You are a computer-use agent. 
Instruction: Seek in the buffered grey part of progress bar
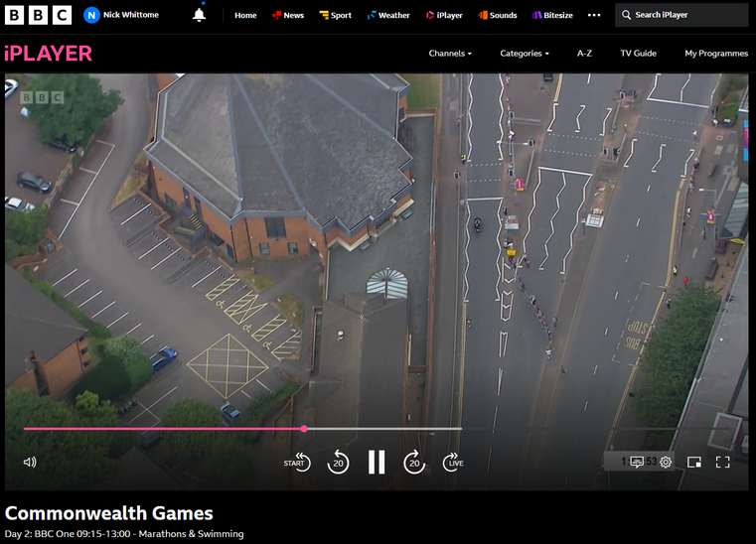click(x=384, y=429)
